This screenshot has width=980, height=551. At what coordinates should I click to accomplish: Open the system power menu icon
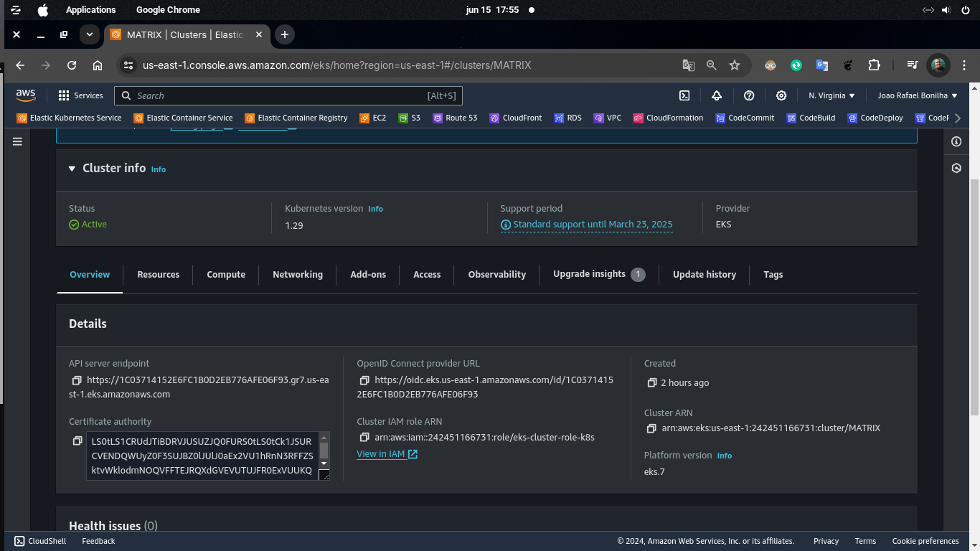click(x=964, y=10)
